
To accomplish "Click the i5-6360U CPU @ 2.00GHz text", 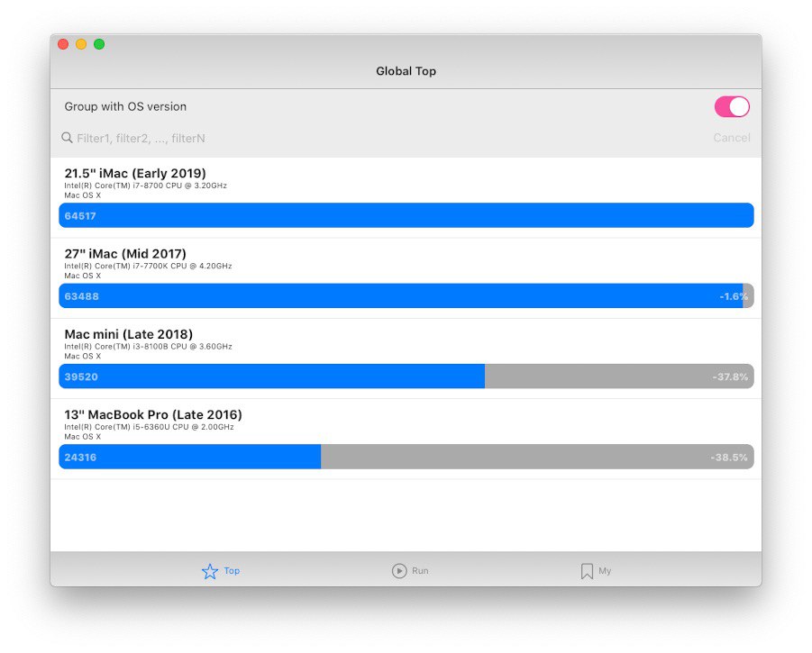I will (183, 427).
